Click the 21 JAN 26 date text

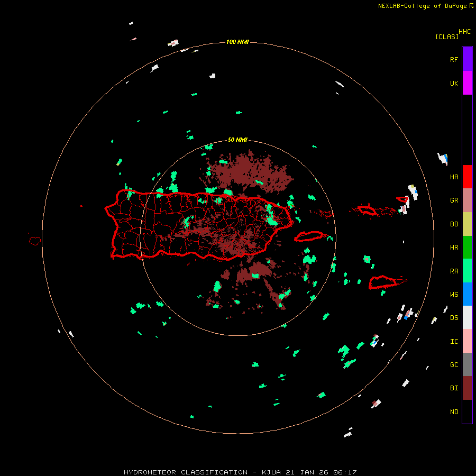306,472
